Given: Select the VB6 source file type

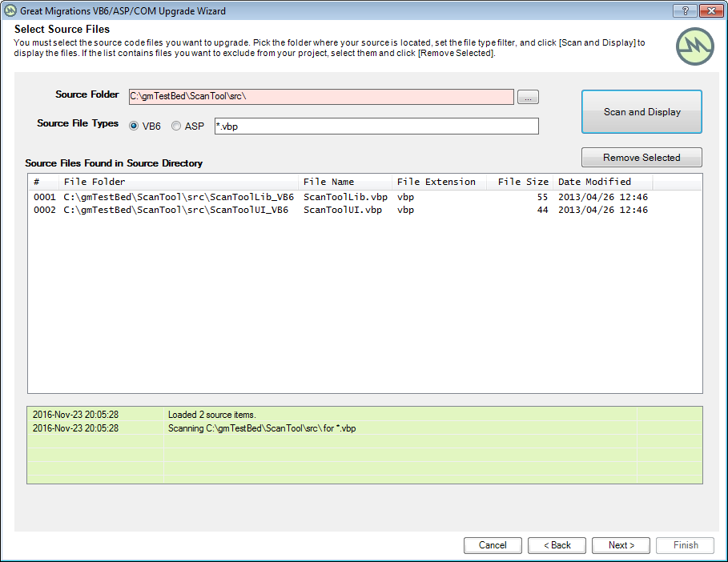Looking at the screenshot, I should [x=134, y=126].
